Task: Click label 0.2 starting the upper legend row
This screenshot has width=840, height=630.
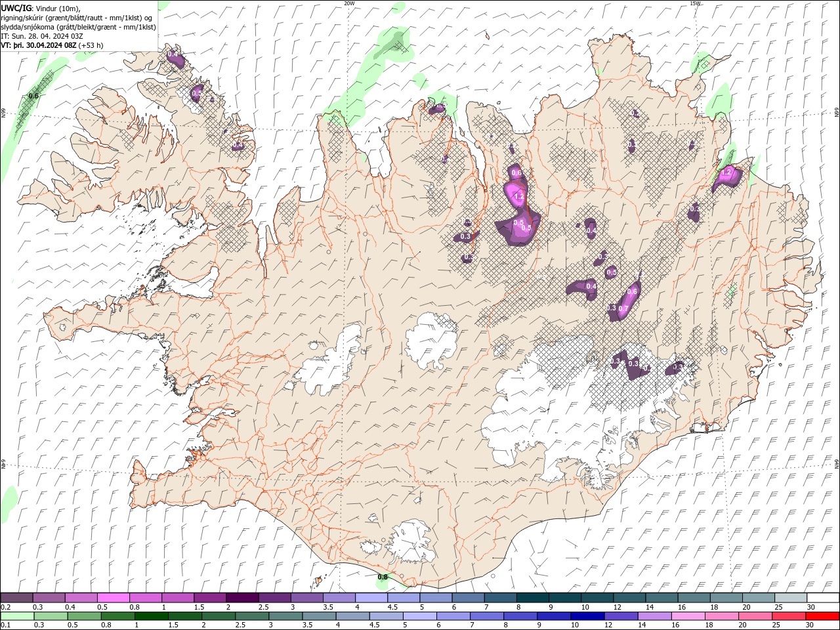Action: (5, 607)
